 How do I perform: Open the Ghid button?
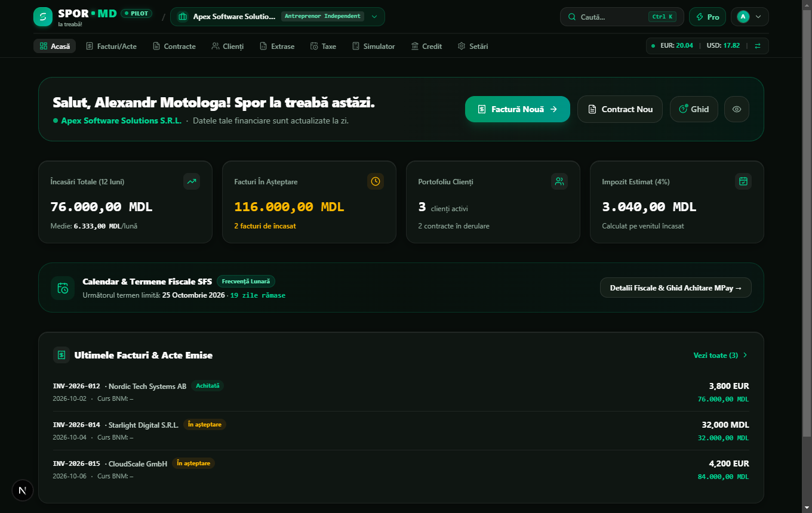694,109
